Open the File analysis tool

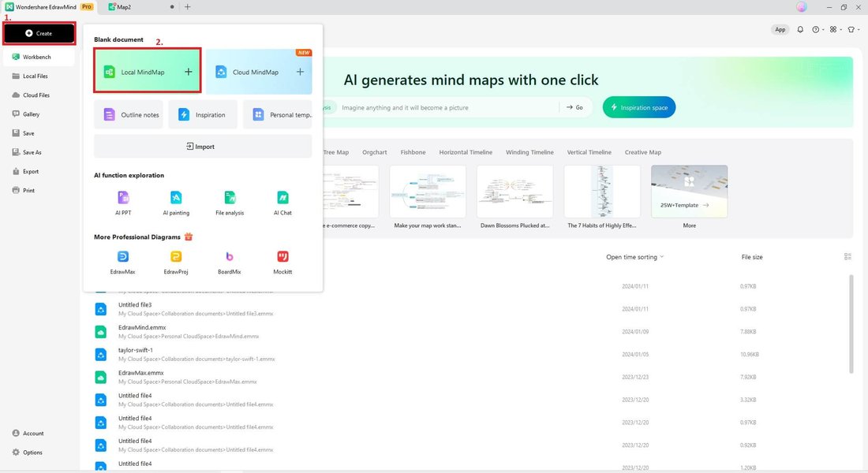[x=230, y=203]
